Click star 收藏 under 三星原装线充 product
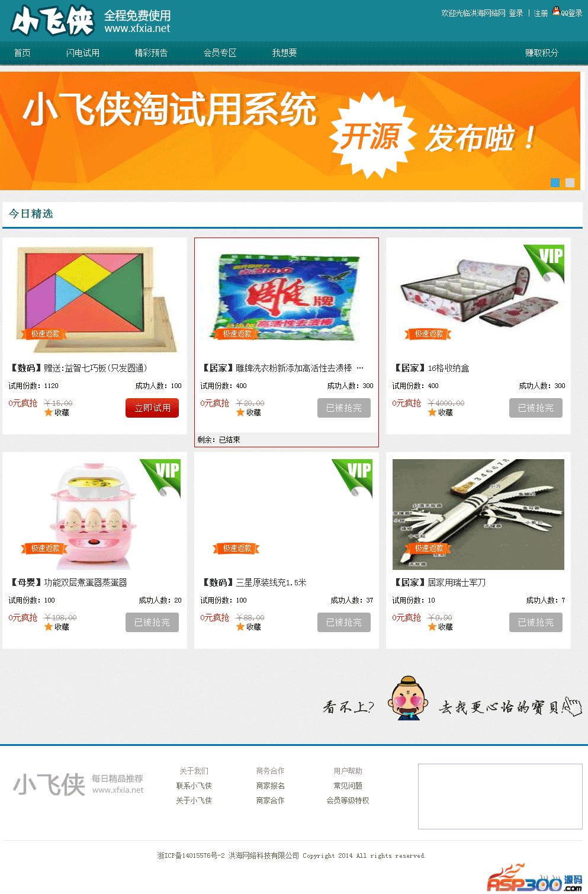 coord(240,627)
